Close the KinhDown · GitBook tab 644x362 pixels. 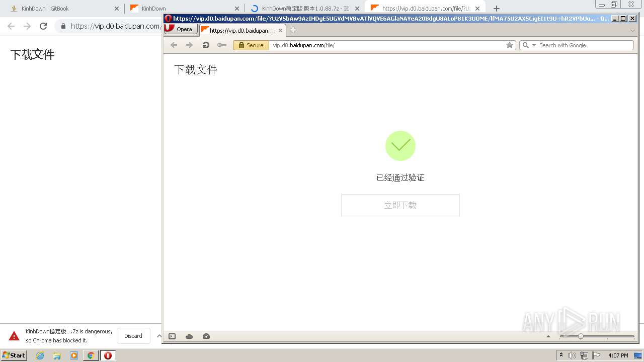tap(117, 9)
